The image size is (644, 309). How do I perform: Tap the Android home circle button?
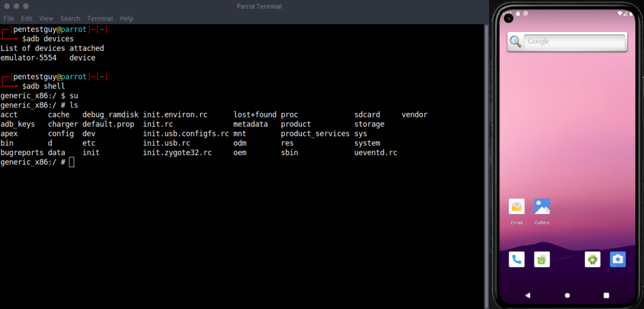click(x=567, y=295)
